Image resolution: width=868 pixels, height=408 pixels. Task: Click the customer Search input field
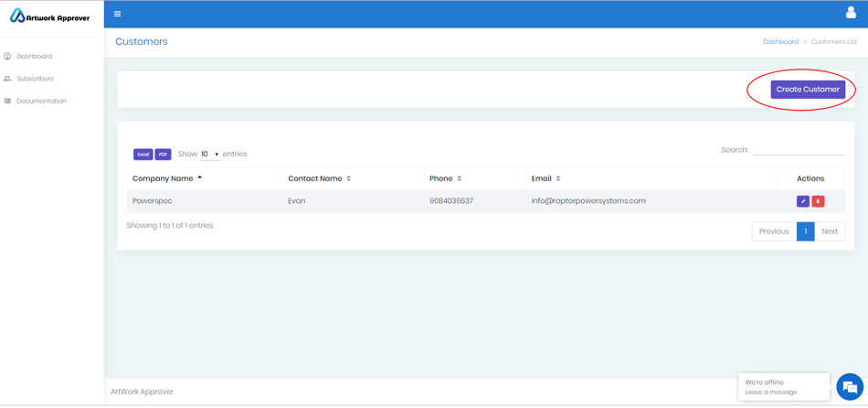tap(799, 150)
